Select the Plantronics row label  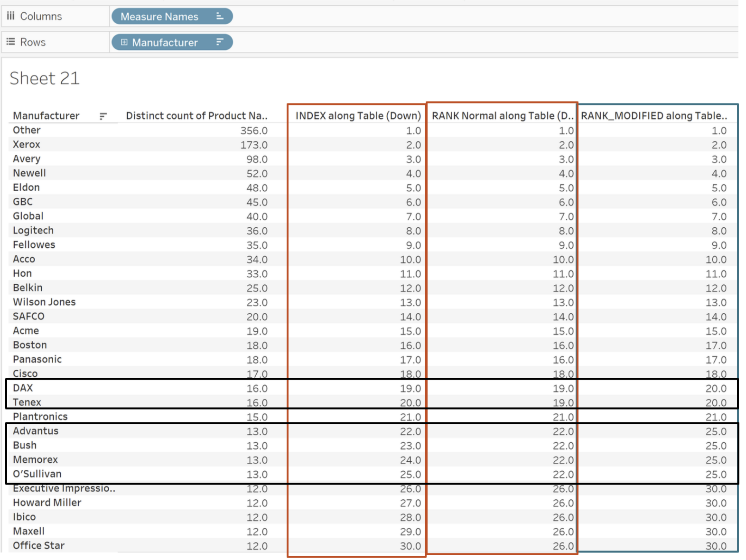[x=40, y=417]
